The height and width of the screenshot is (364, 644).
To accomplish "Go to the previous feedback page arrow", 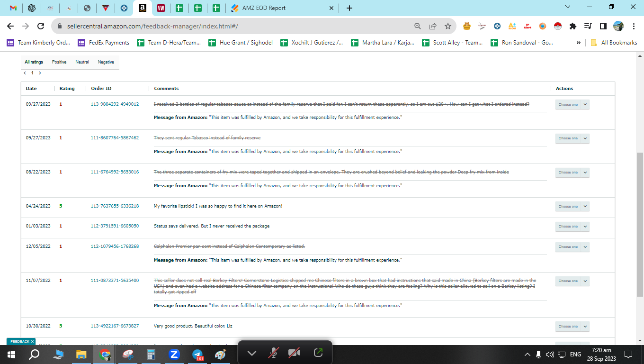I will 25,73.
